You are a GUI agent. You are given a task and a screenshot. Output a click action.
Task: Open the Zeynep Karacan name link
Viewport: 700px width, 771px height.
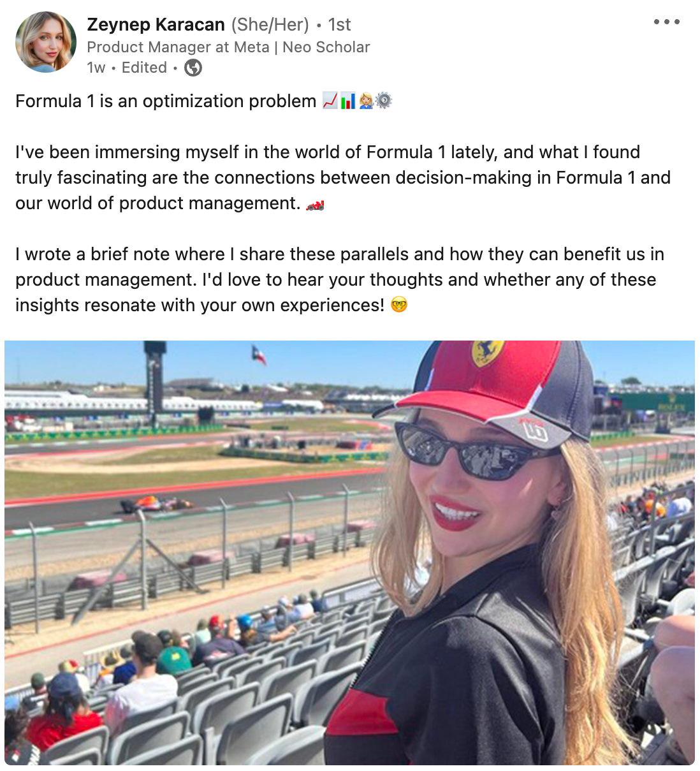click(x=156, y=25)
